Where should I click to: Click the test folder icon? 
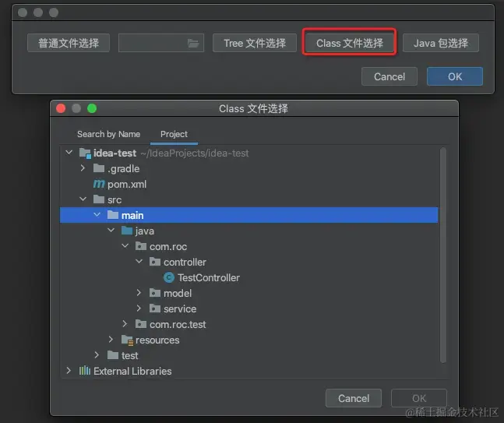click(113, 355)
